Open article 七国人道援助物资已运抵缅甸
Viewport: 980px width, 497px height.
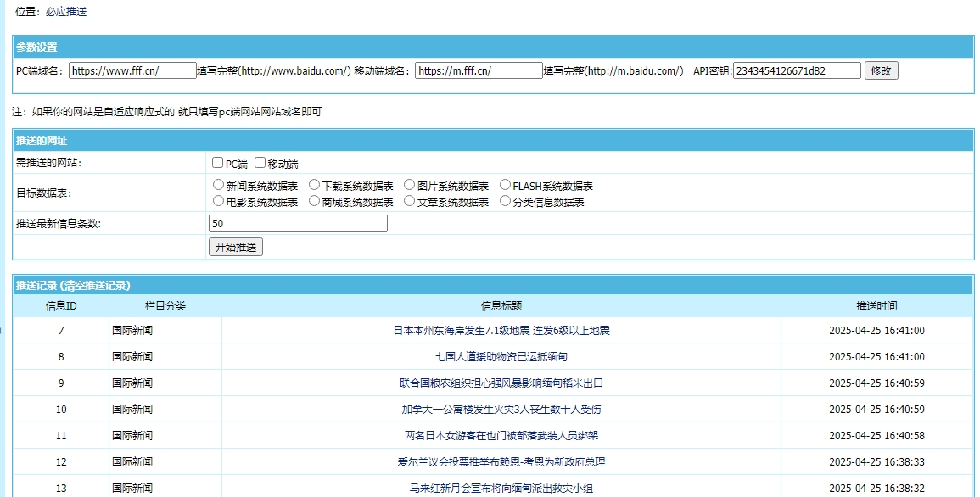click(501, 357)
